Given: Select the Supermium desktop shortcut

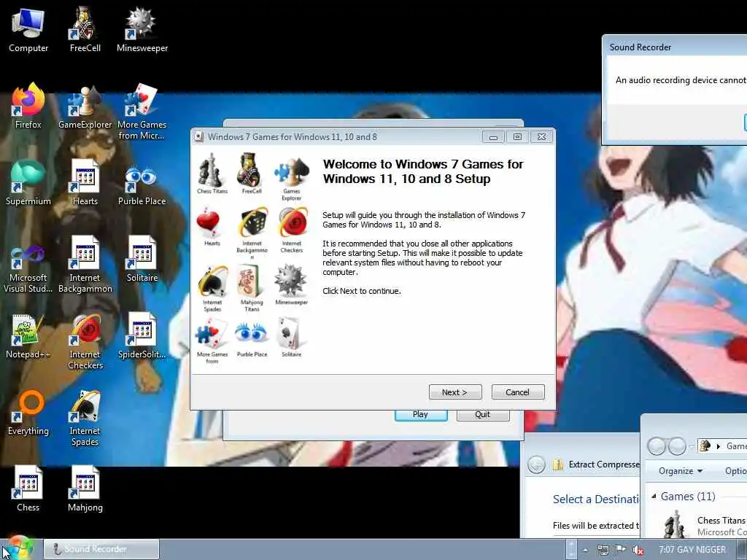Looking at the screenshot, I should [28, 183].
